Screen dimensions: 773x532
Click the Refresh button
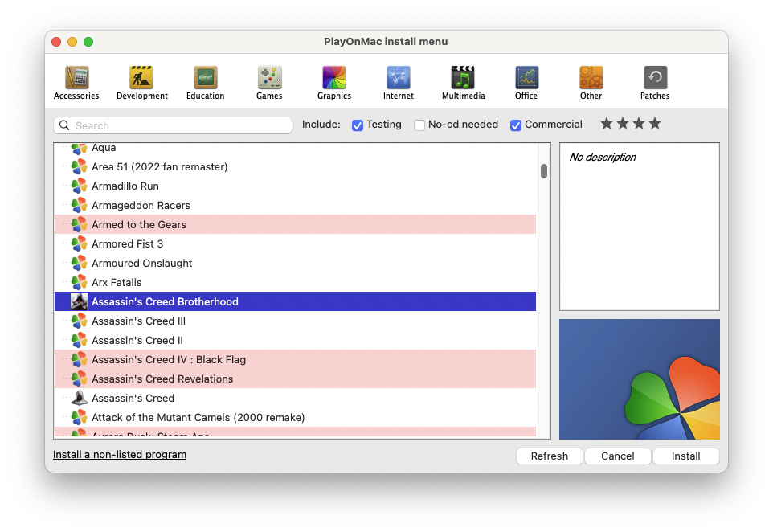coord(549,456)
